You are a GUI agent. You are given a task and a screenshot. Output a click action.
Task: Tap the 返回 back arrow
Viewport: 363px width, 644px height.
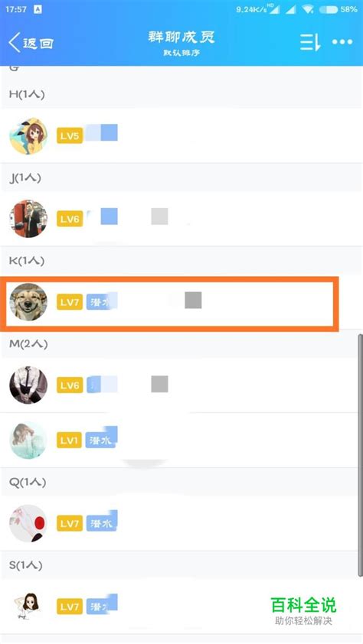tap(14, 43)
